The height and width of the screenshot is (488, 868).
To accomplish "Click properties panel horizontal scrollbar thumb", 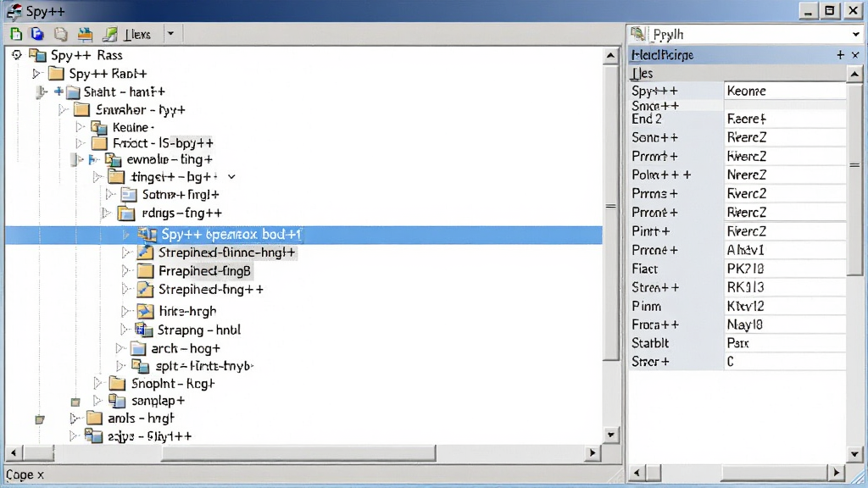I will click(773, 473).
